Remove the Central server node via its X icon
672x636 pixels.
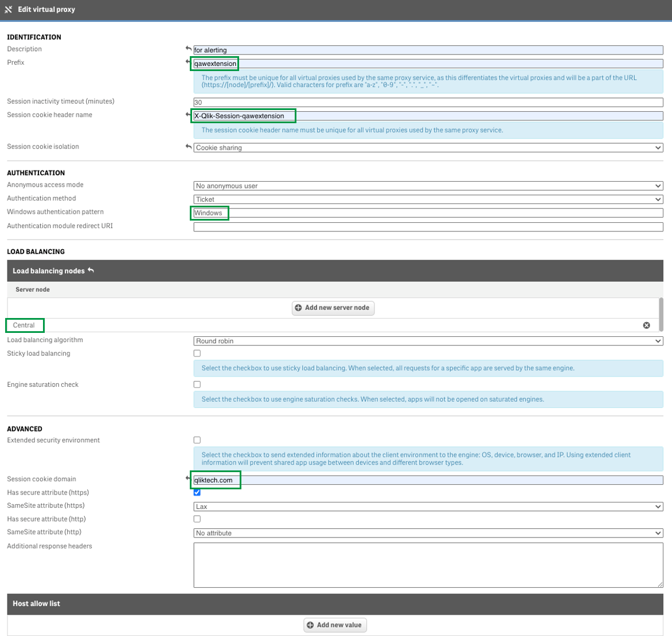coord(647,325)
